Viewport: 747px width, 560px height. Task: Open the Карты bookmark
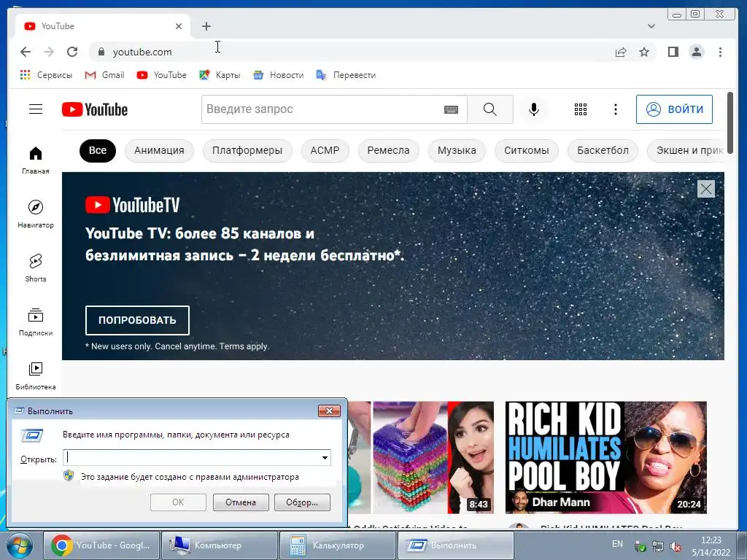click(220, 75)
